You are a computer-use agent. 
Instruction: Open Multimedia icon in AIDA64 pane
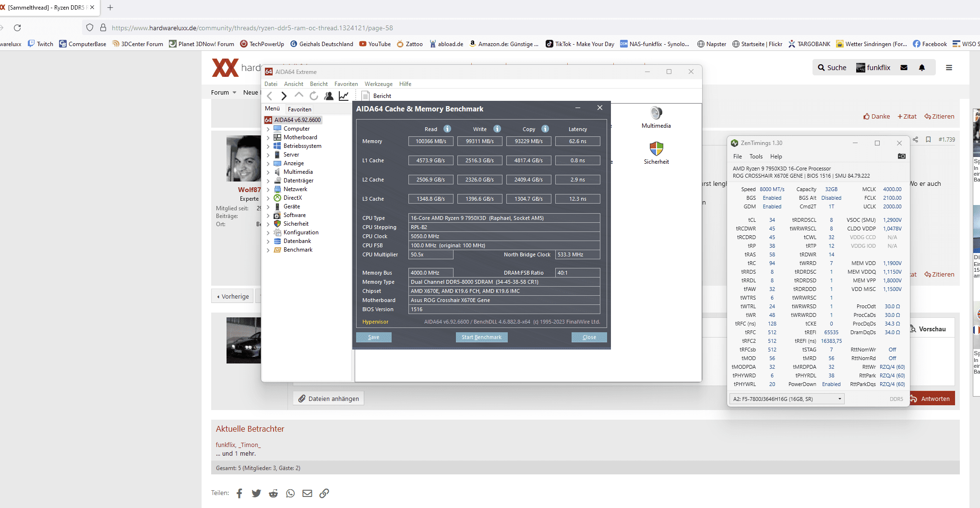(656, 113)
